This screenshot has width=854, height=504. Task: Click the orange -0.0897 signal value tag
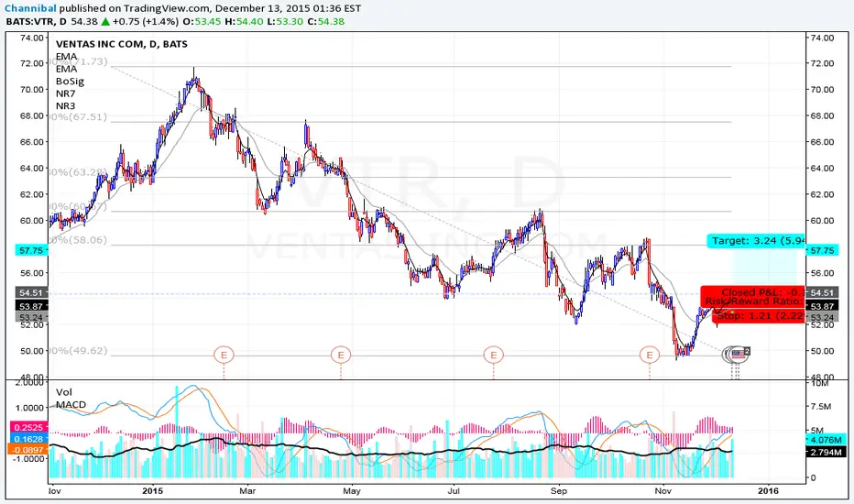[29, 450]
